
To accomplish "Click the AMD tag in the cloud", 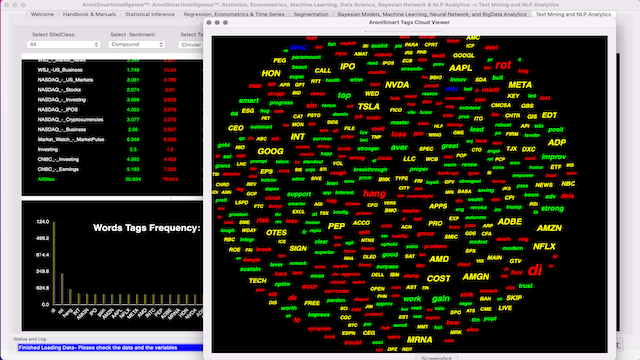I will [439, 259].
